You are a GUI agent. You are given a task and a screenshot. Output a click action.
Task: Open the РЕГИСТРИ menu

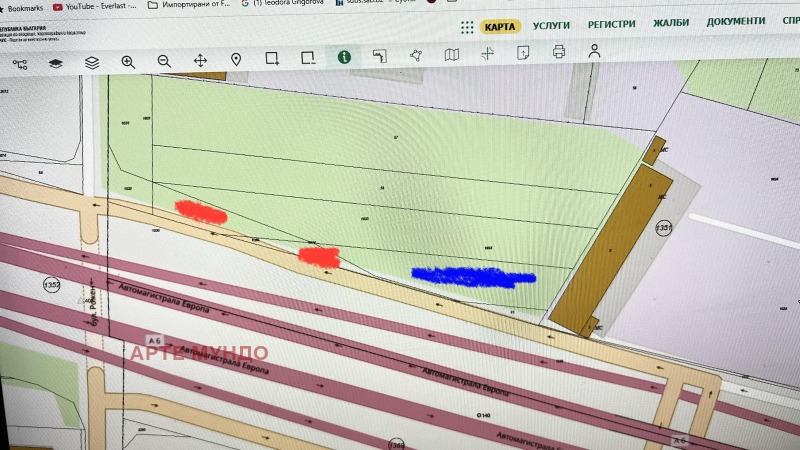click(x=612, y=22)
